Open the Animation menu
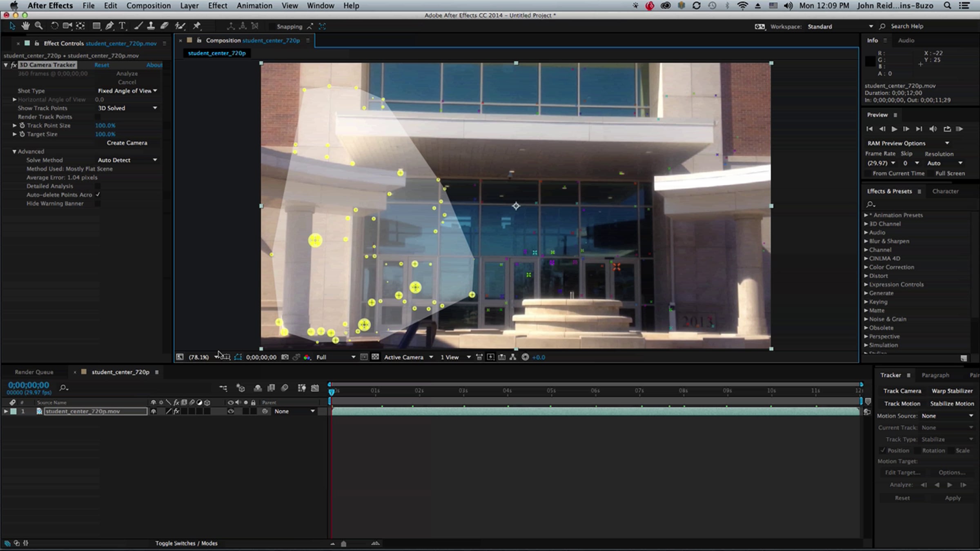 254,6
